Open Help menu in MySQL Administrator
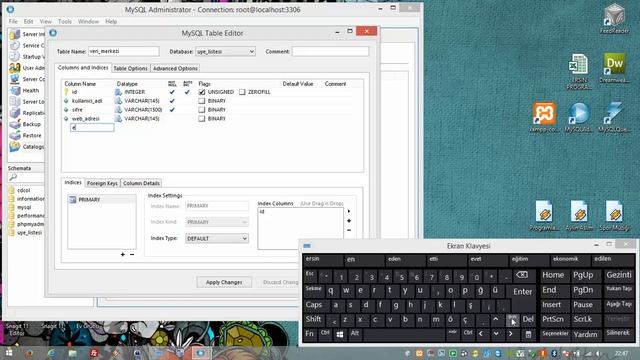Image resolution: width=640 pixels, height=360 pixels. [x=111, y=21]
